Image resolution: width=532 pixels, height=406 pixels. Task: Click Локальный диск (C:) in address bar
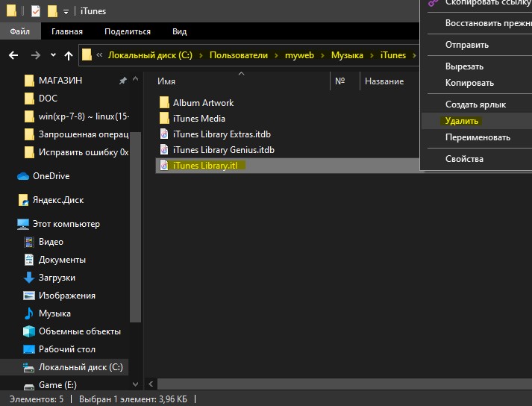coord(150,55)
